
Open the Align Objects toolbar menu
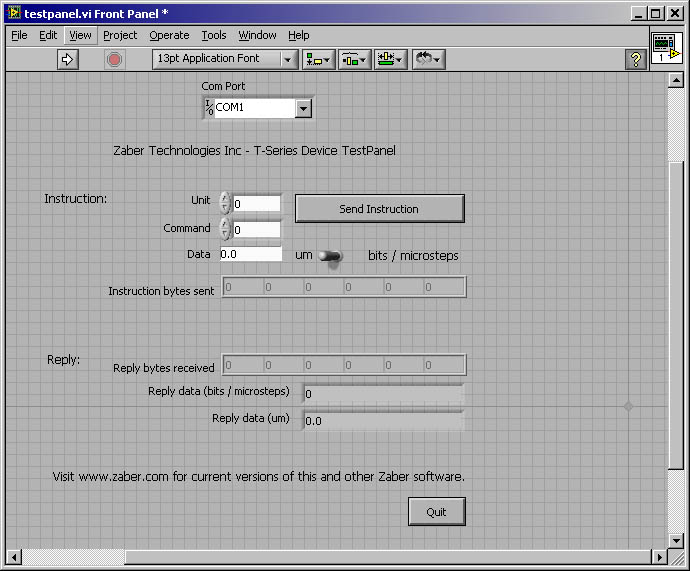pyautogui.click(x=319, y=59)
